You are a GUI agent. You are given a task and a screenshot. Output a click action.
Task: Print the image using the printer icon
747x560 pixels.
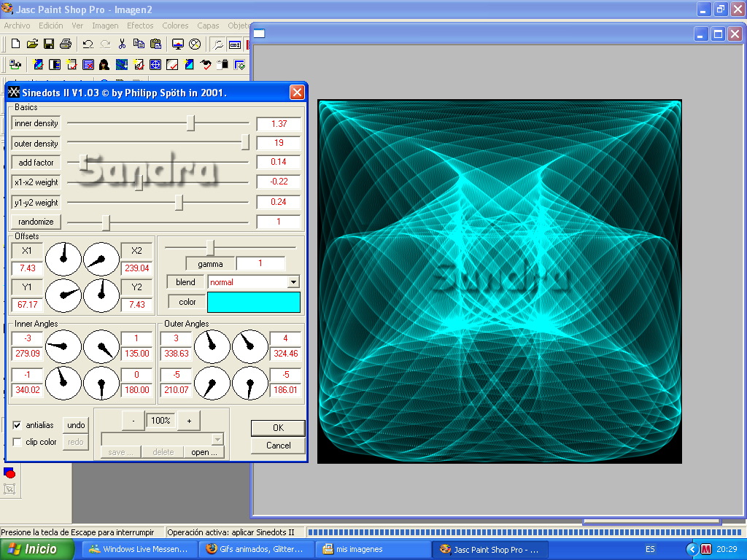[65, 44]
